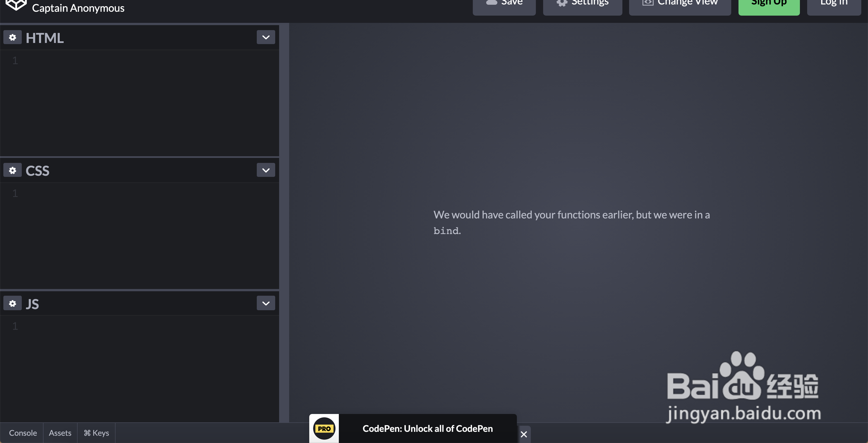This screenshot has width=868, height=443.
Task: Click 'CodePen: Unlock all of CodePen' link
Action: [x=428, y=428]
